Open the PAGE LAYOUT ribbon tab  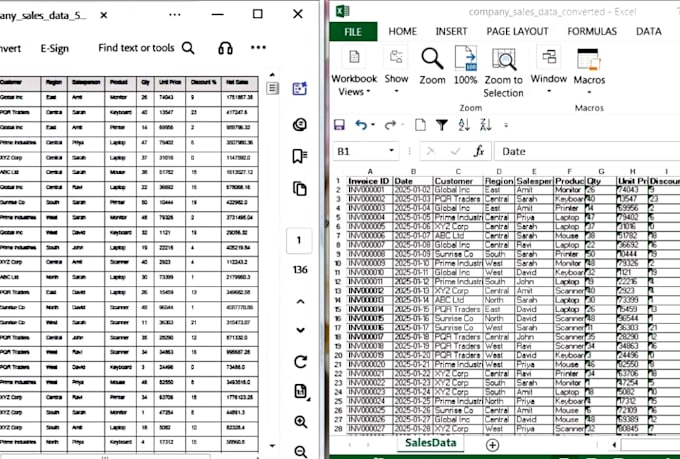(517, 32)
